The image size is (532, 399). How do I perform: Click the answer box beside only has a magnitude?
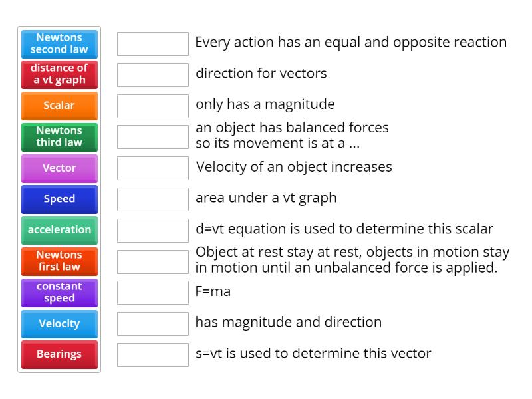tap(152, 105)
